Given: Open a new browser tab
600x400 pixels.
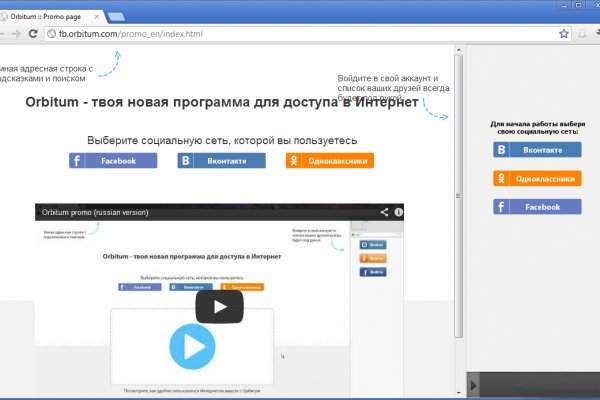Looking at the screenshot, I should coord(115,16).
